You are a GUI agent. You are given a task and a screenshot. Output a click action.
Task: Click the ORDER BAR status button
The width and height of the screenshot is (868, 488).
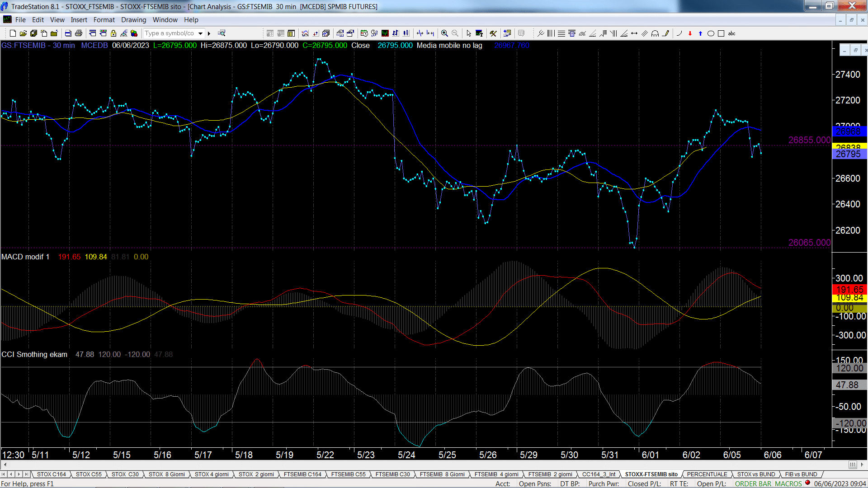pyautogui.click(x=753, y=483)
